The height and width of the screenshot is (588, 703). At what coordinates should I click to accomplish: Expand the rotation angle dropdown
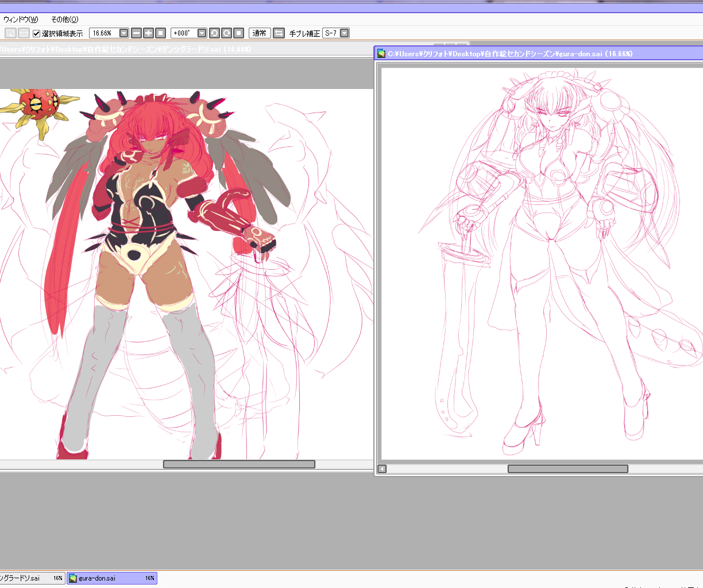tap(202, 33)
